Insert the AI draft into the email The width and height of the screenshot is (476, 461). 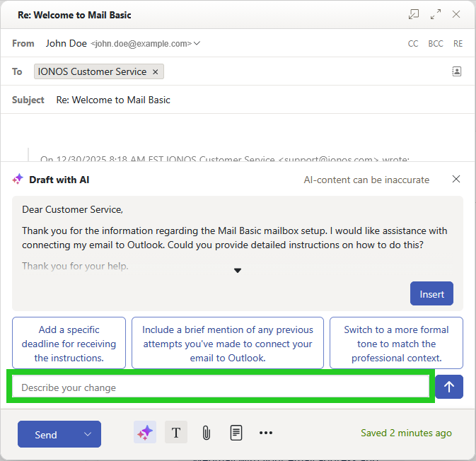pos(431,293)
